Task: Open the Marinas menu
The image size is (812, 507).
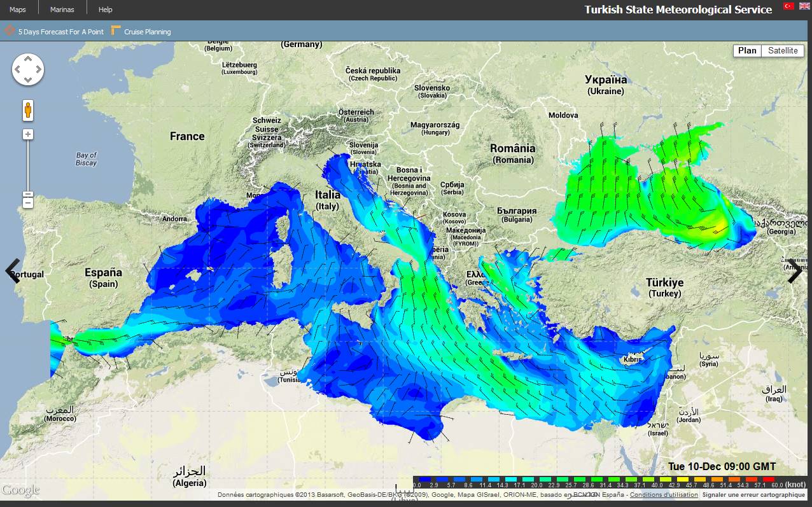Action: pyautogui.click(x=62, y=10)
